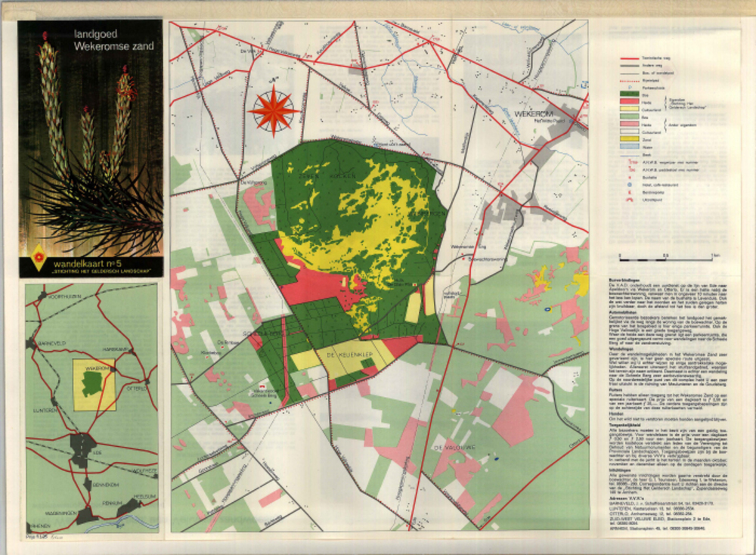The image size is (756, 555).
Task: Click the Parkeerplaats symbol in the legend
Action: [x=631, y=87]
